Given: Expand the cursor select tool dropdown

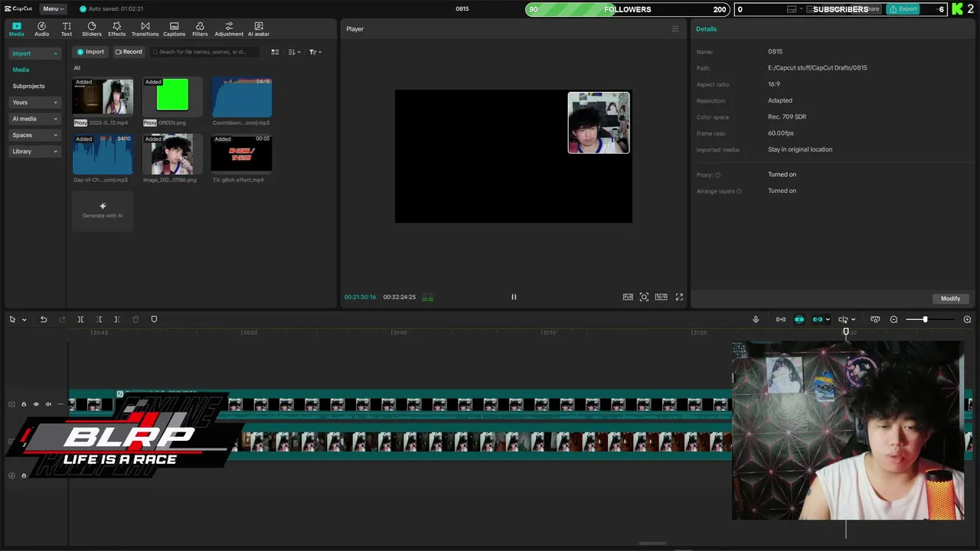Looking at the screenshot, I should coord(24,320).
